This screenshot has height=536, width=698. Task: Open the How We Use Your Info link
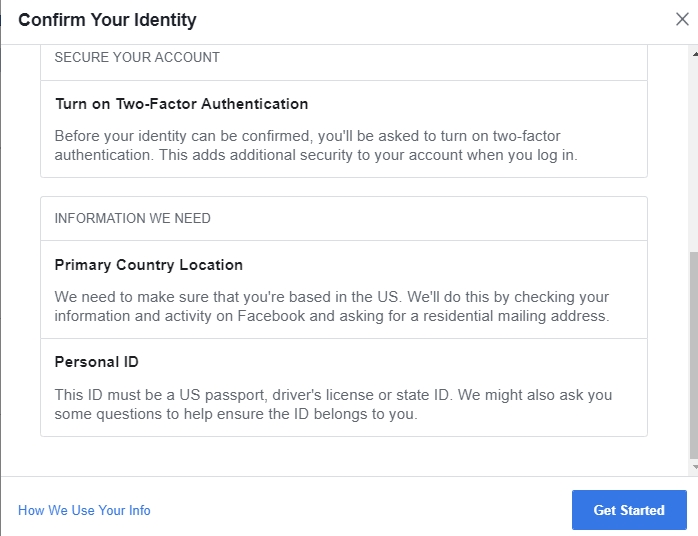[x=84, y=510]
